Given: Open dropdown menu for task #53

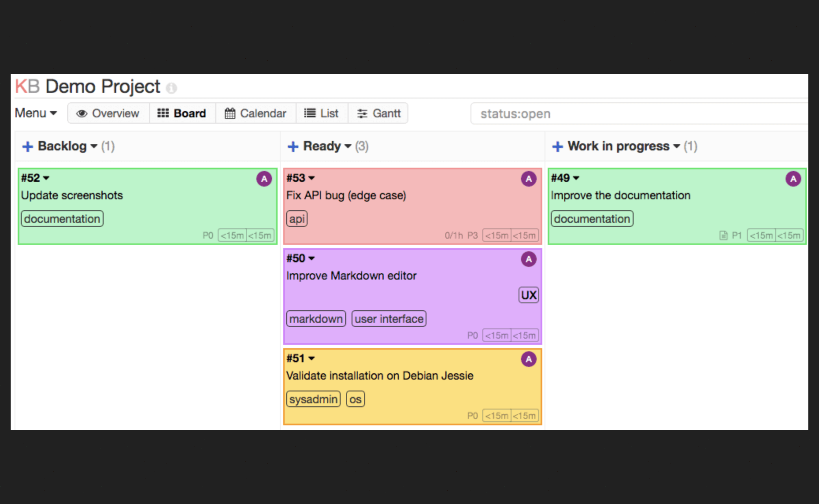Looking at the screenshot, I should (311, 178).
